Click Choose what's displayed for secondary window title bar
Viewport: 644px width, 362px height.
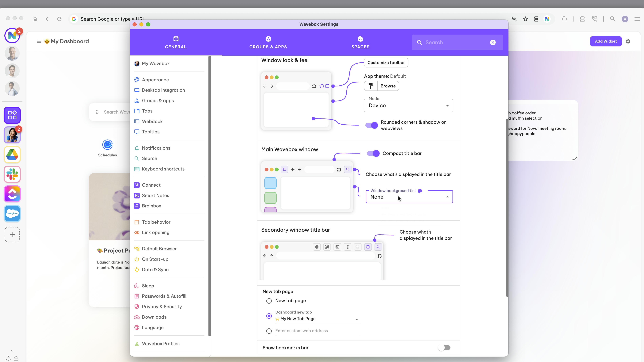click(426, 235)
